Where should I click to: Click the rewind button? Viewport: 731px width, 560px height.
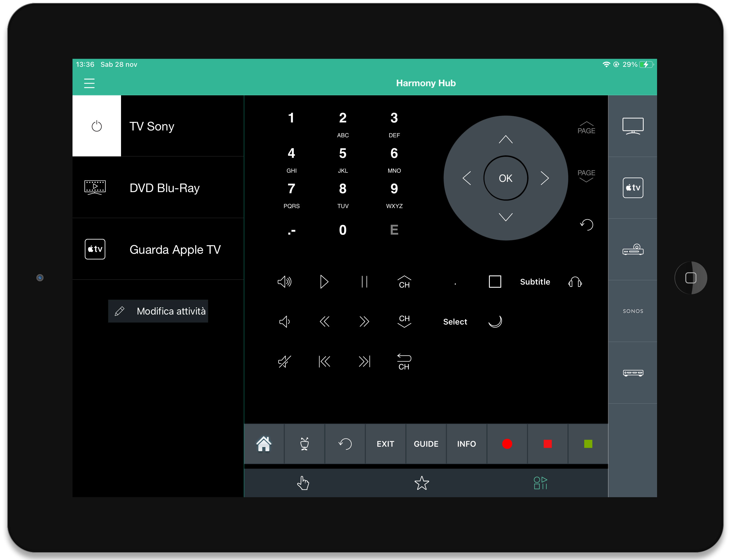324,322
